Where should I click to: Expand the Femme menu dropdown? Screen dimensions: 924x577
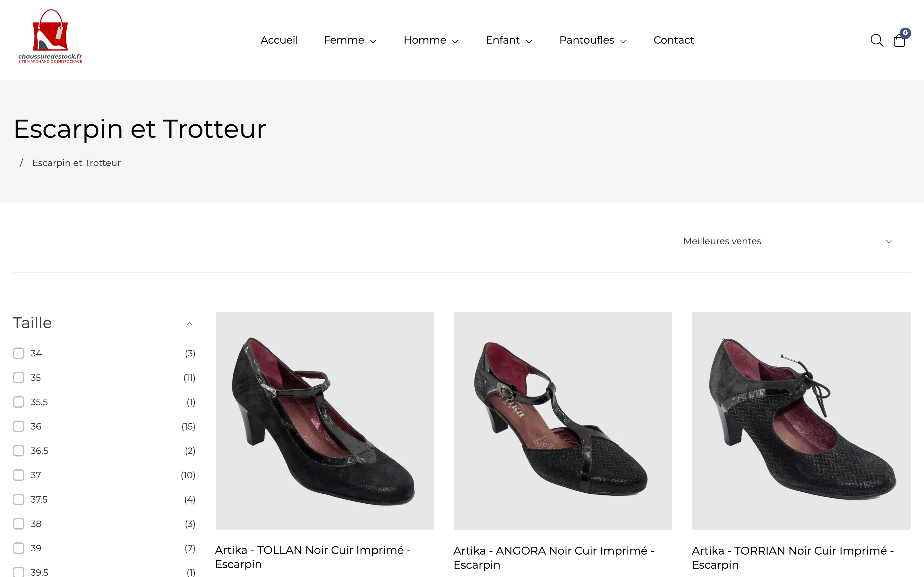[350, 40]
